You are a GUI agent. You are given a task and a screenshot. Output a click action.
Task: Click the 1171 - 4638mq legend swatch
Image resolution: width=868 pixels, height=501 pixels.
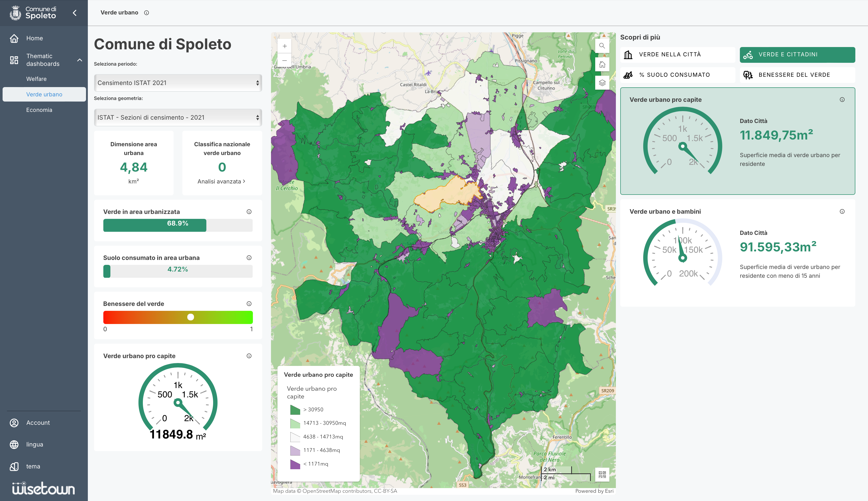(295, 450)
